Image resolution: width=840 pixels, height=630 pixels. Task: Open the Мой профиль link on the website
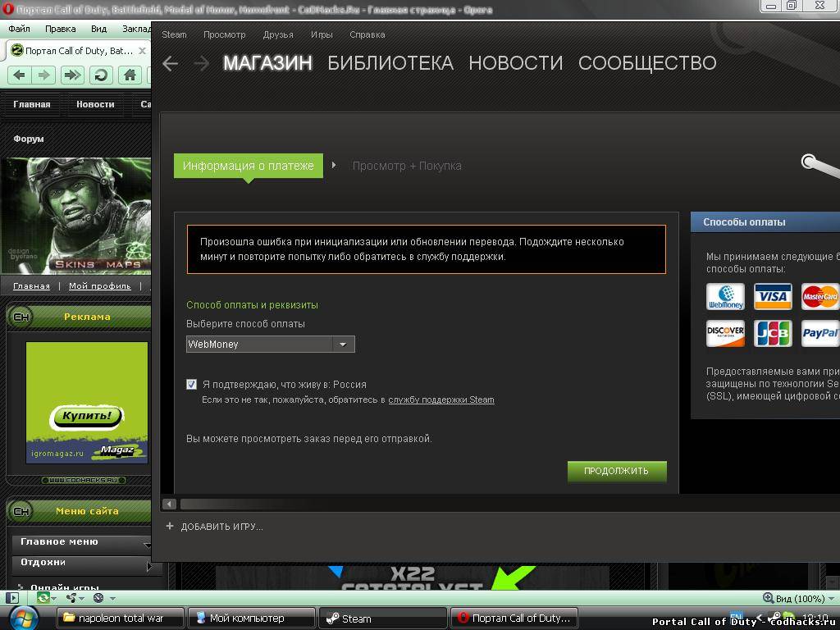pyautogui.click(x=99, y=286)
